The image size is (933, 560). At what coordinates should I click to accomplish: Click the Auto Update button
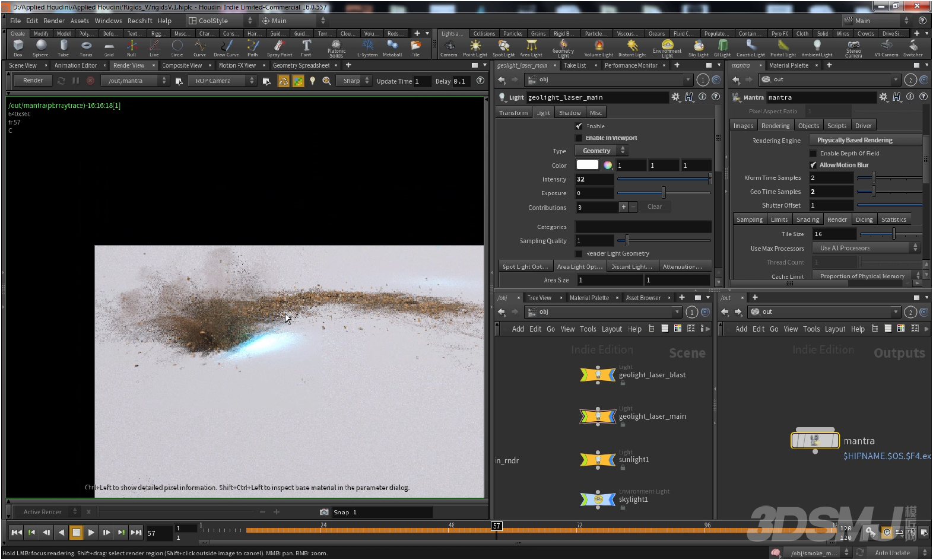[x=892, y=552]
